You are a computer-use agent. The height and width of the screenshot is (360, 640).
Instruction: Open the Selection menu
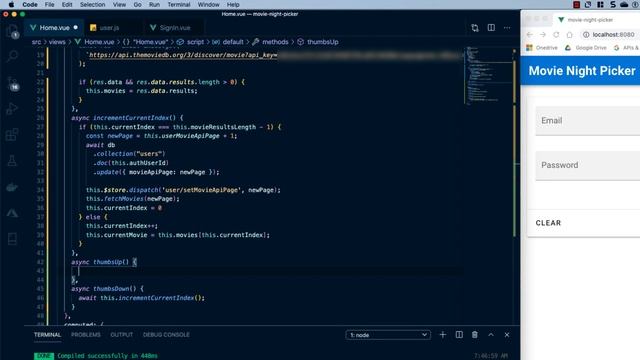(92, 4)
